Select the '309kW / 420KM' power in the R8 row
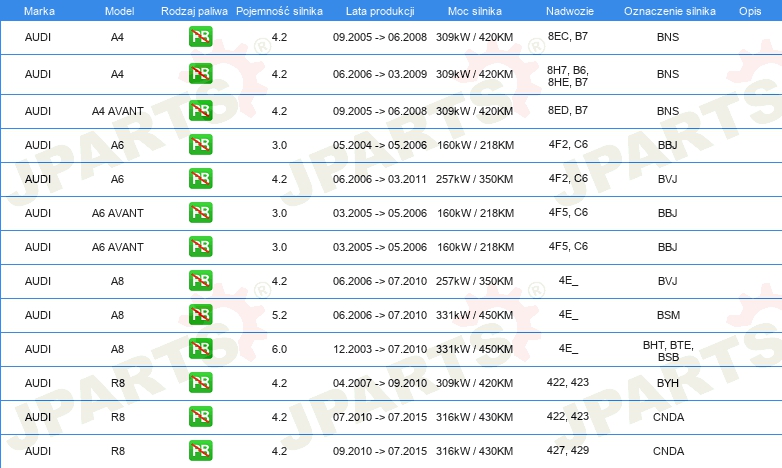The height and width of the screenshot is (468, 782). (x=474, y=383)
